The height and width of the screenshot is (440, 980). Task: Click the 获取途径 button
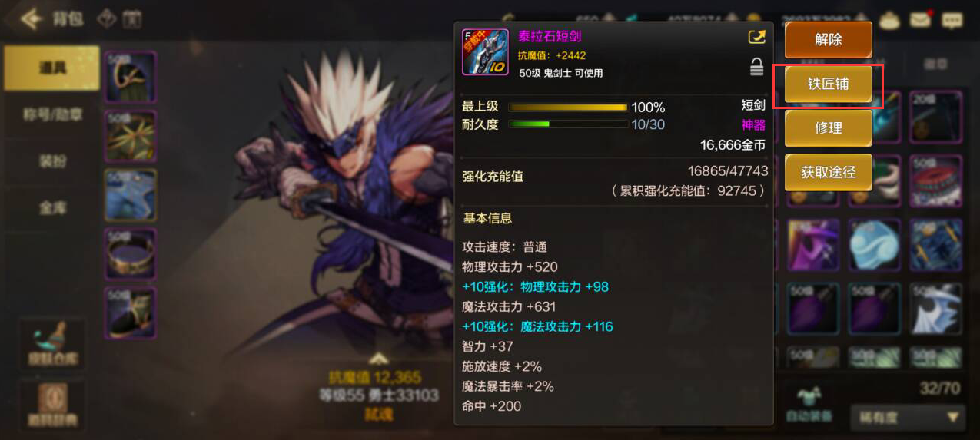click(x=828, y=173)
